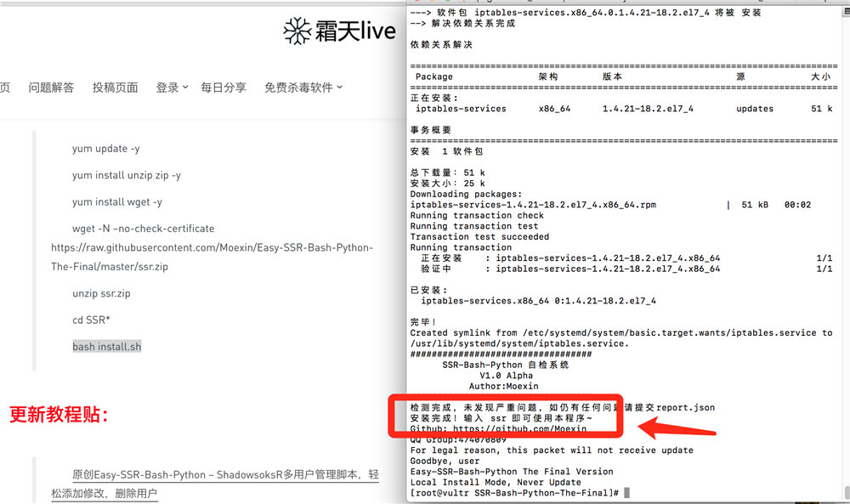Click the 'Transaction test succeeded' terminal line
The width and height of the screenshot is (850, 504).
479,237
